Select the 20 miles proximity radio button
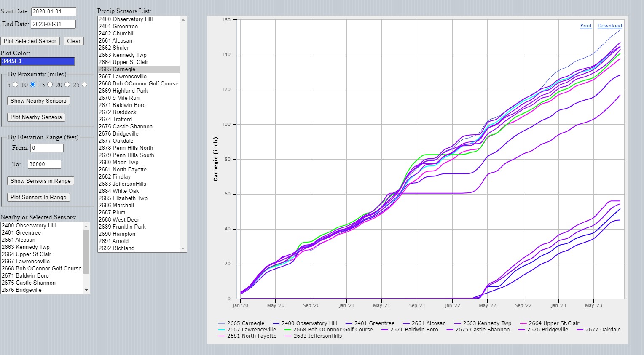The image size is (644, 355). 67,85
